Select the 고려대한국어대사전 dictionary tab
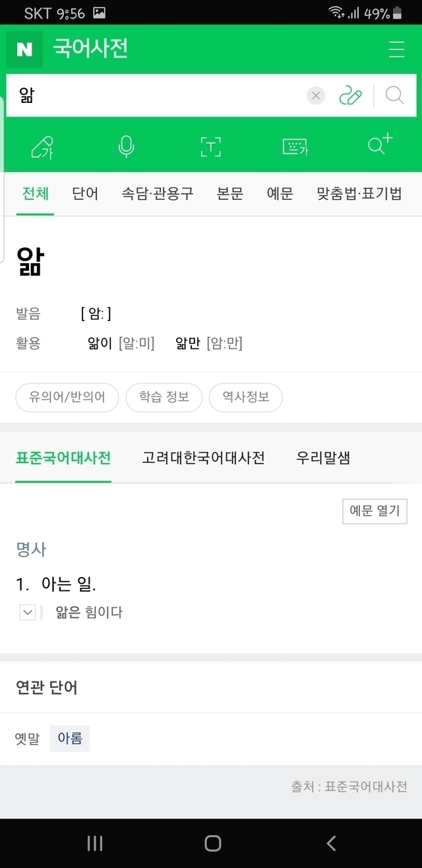 [203, 458]
